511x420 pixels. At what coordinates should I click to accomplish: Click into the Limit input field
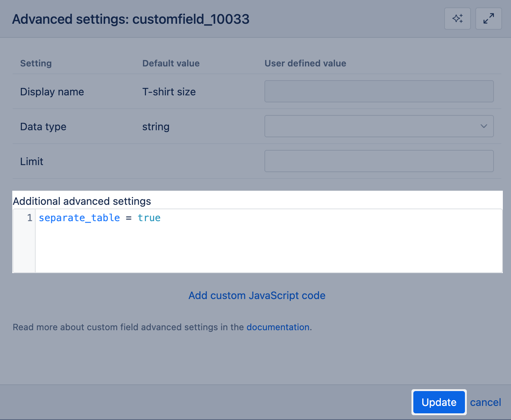pos(379,161)
